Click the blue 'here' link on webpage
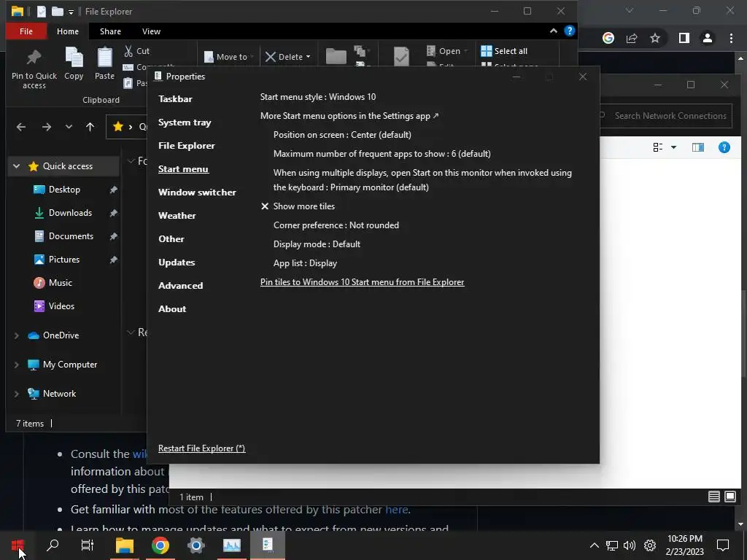The height and width of the screenshot is (560, 747). click(396, 510)
